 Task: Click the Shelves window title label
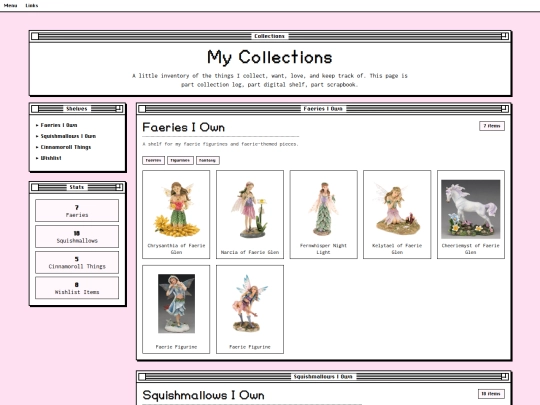click(77, 109)
